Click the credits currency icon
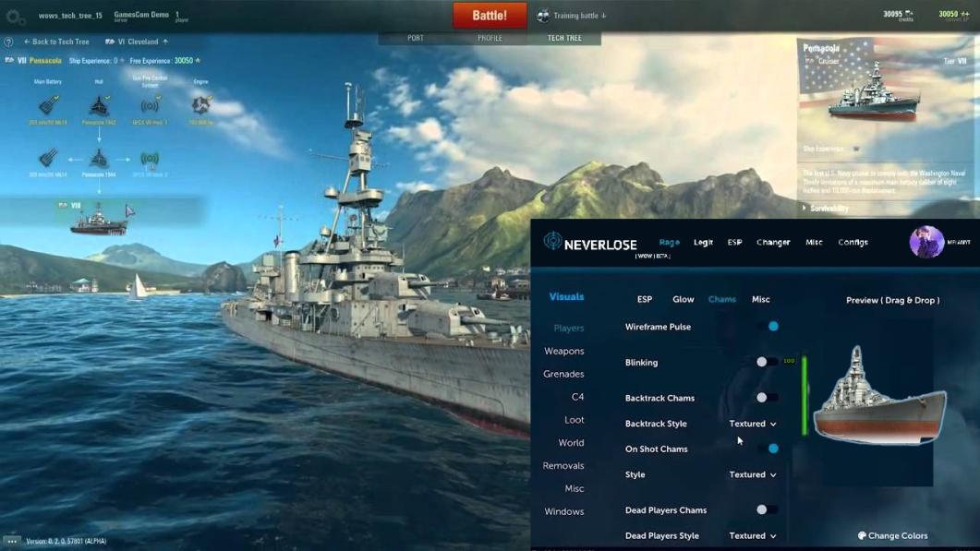 coord(910,13)
